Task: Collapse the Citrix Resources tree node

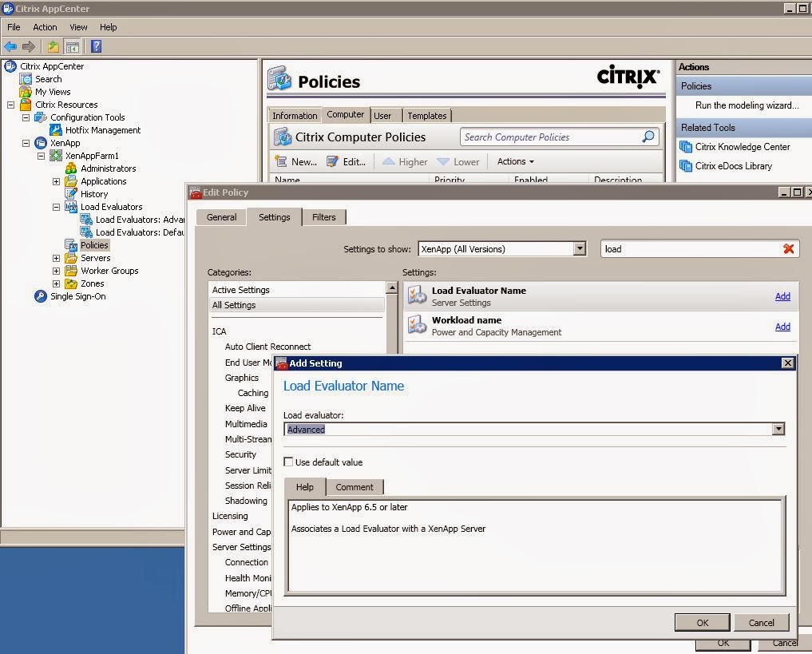Action: [10, 105]
